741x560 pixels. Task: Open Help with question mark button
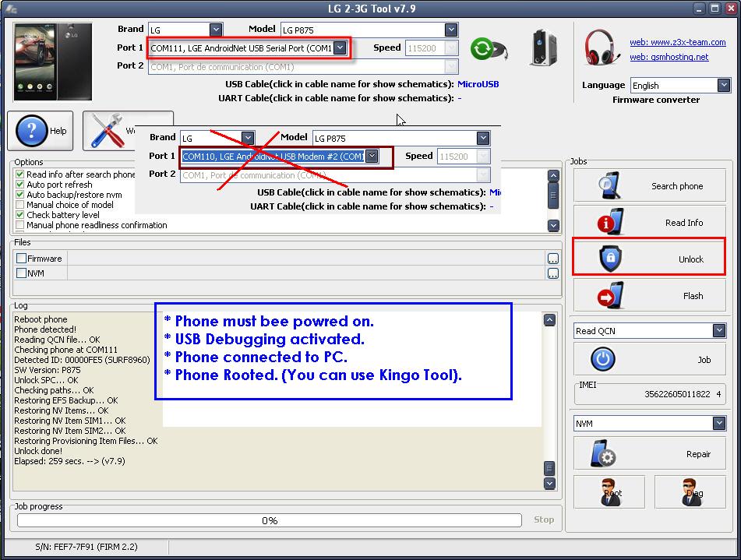point(41,131)
